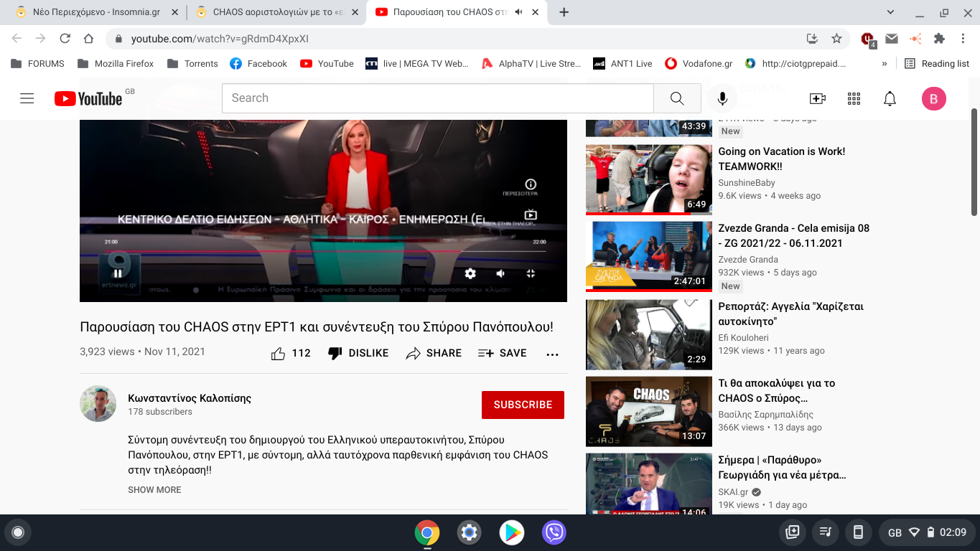
Task: Open AlphaTV Live Stream bookmark
Action: pos(531,64)
